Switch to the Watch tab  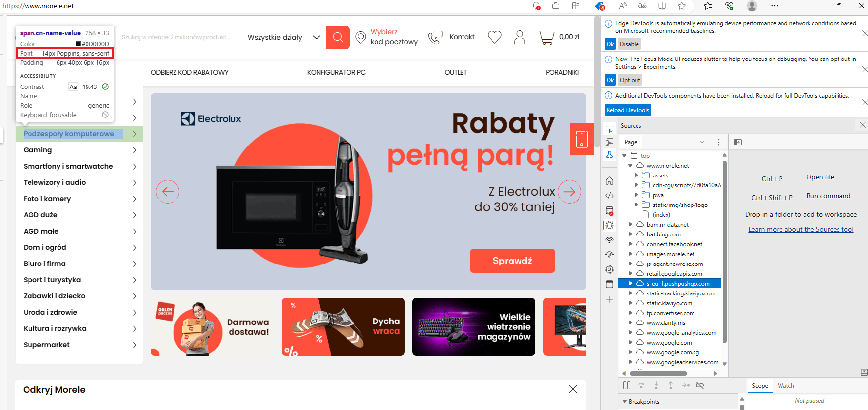[785, 386]
